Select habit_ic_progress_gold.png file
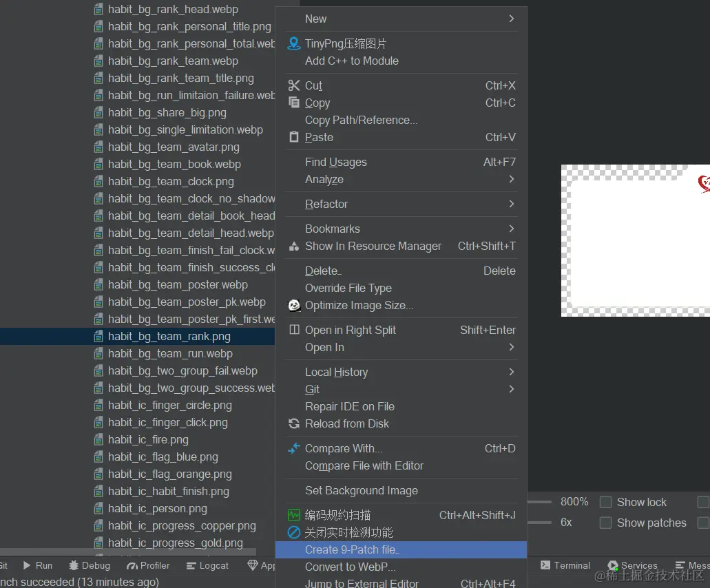Viewport: 710px width, 588px height. (175, 543)
